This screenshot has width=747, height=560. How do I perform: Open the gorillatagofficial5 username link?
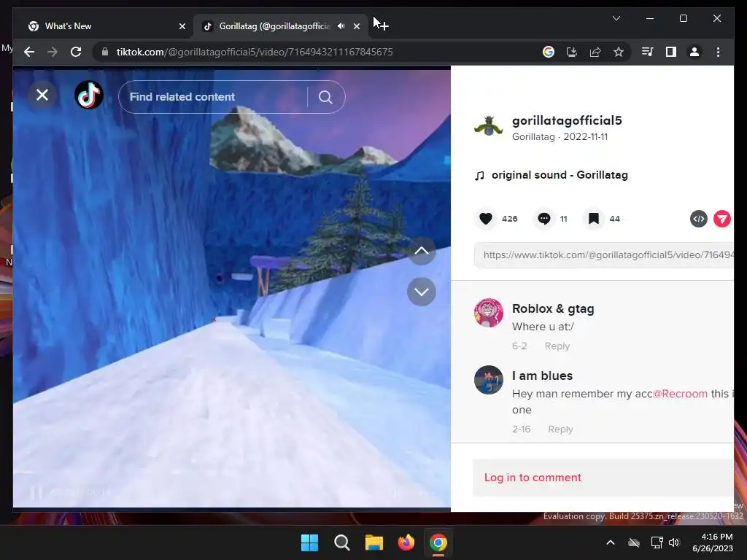point(567,120)
